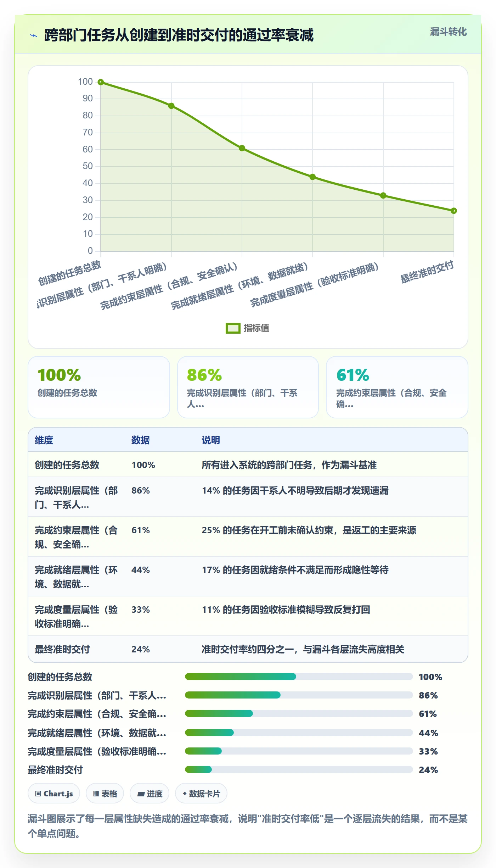Click the Chart.js tag

click(x=54, y=794)
